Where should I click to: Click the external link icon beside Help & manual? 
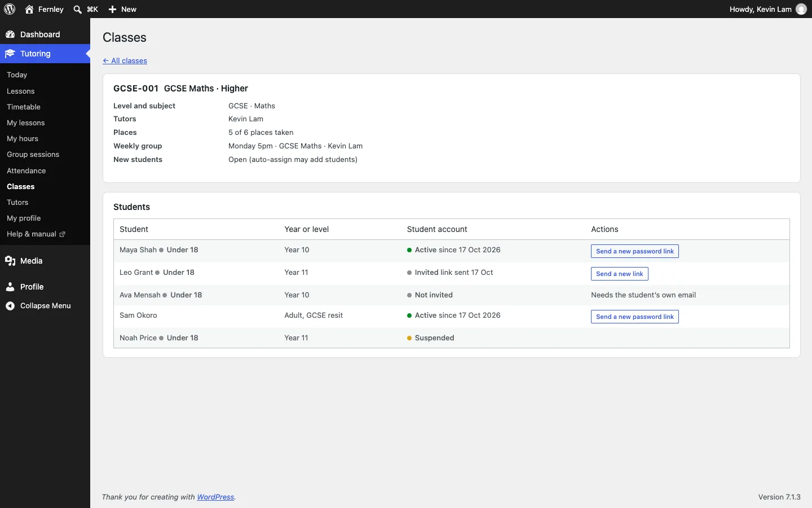(63, 234)
